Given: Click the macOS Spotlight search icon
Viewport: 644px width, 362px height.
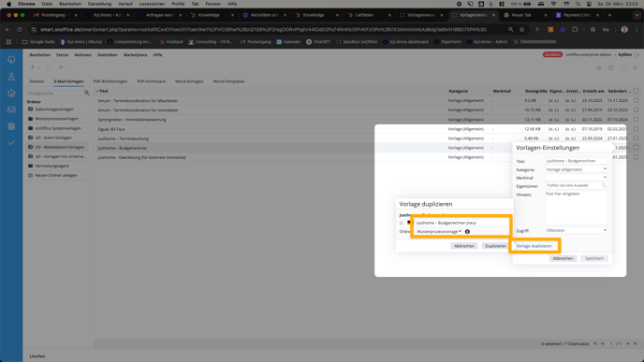Looking at the screenshot, I should pyautogui.click(x=578, y=4).
